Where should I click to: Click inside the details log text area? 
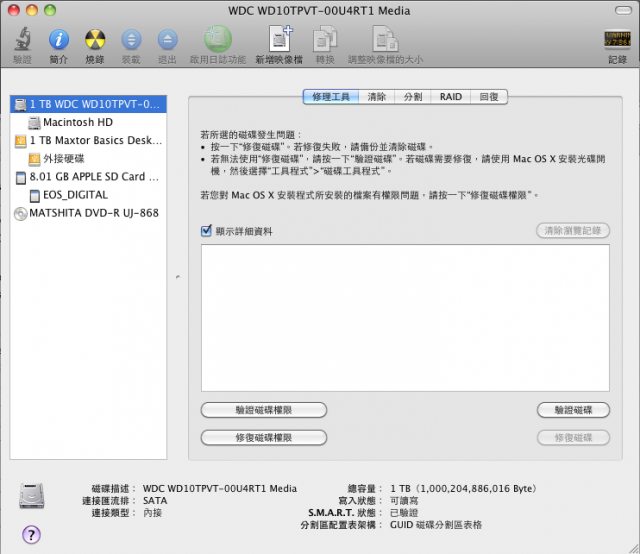405,318
